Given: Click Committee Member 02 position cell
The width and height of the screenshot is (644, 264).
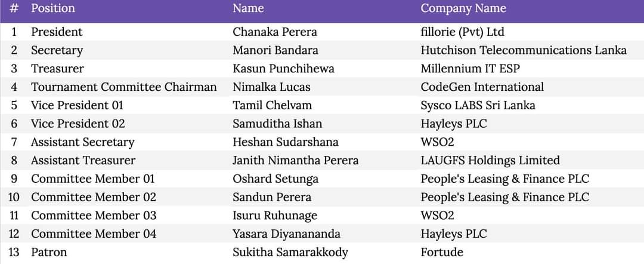Looking at the screenshot, I should pos(94,197).
